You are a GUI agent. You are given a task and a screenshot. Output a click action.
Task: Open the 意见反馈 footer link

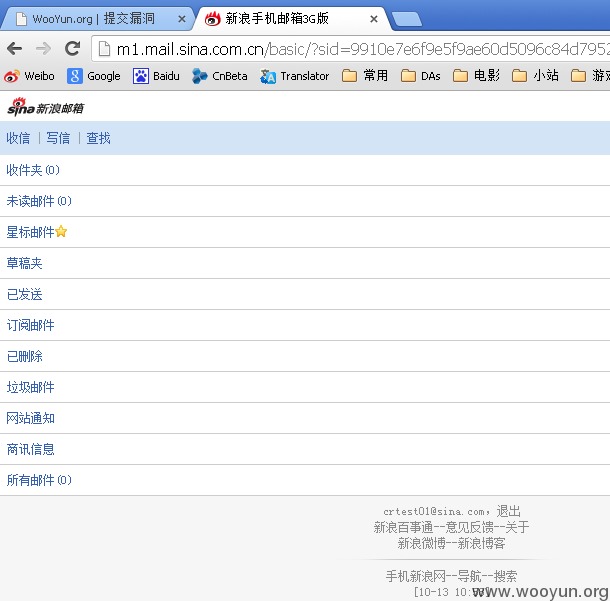coord(470,527)
